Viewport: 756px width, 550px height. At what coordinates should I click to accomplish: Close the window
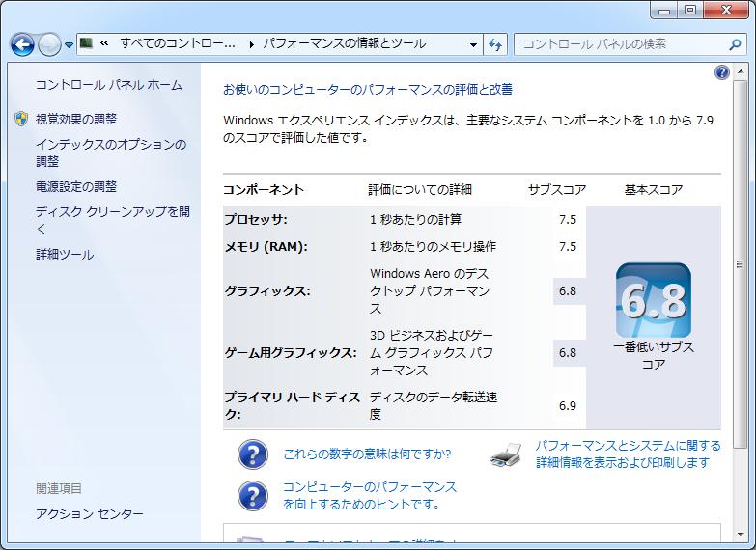(x=726, y=10)
